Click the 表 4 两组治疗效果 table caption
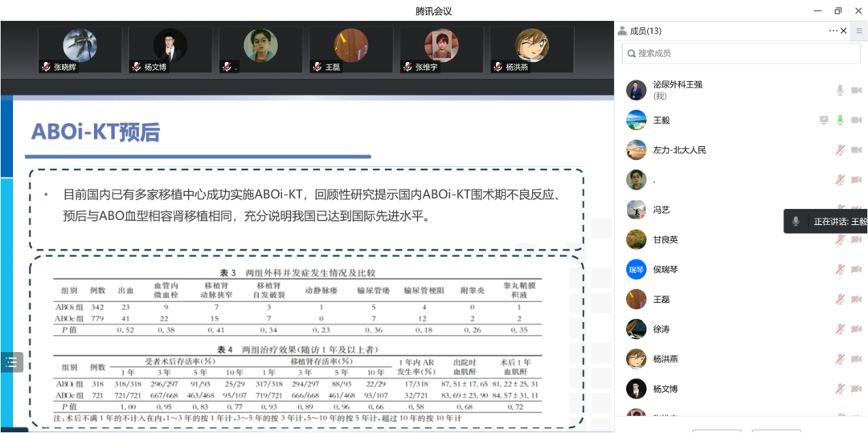Image resolution: width=868 pixels, height=433 pixels. coord(299,349)
